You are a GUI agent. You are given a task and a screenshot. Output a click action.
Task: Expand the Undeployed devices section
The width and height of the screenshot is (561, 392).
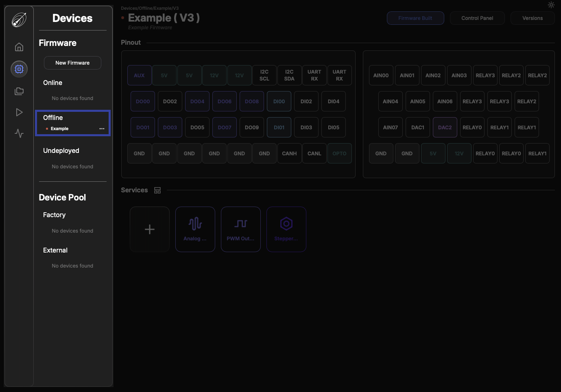61,150
